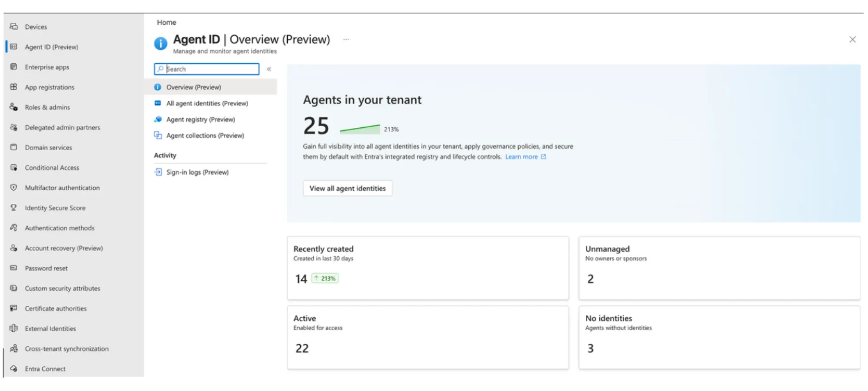
Task: Click the Agents in your tenant heading
Action: [x=362, y=100]
